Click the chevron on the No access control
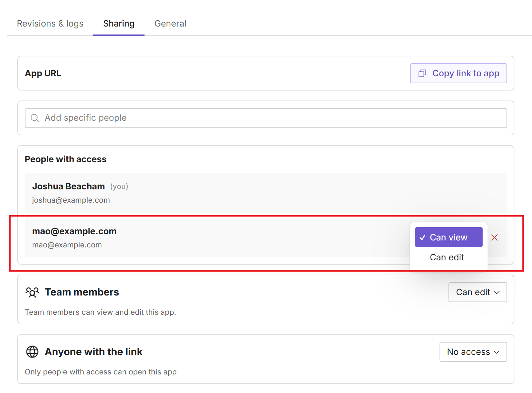532x393 pixels. click(497, 352)
